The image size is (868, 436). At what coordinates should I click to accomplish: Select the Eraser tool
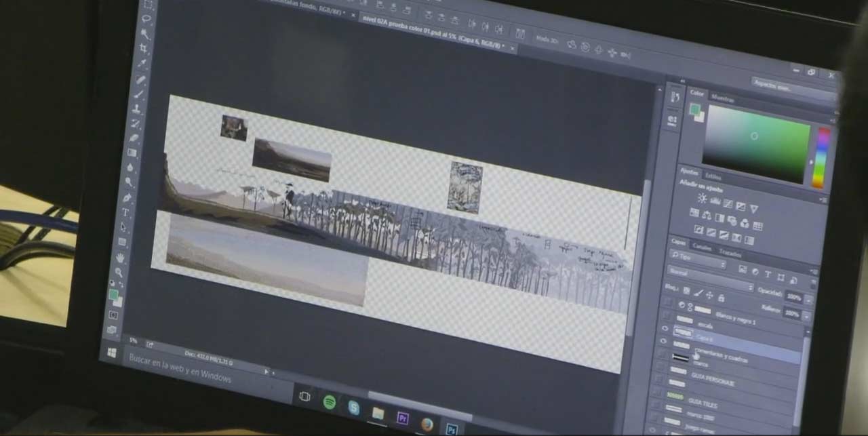(134, 138)
